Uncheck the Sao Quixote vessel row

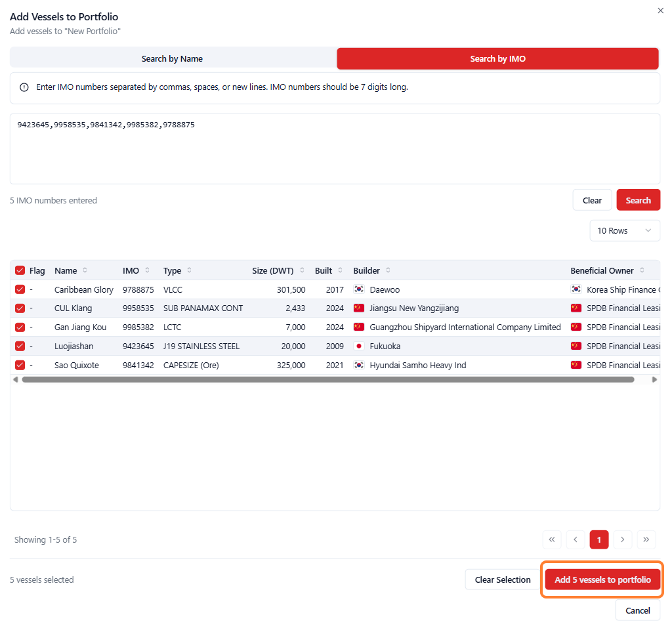[x=20, y=365]
